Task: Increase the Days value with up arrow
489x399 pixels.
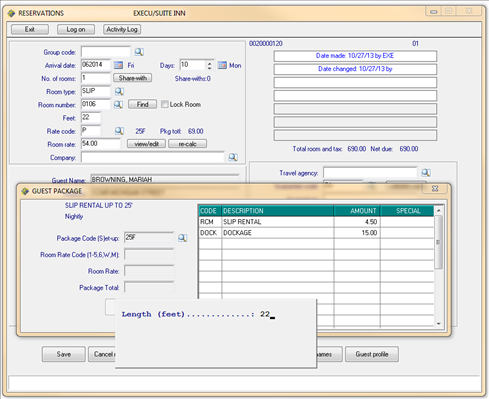Action: (209, 62)
